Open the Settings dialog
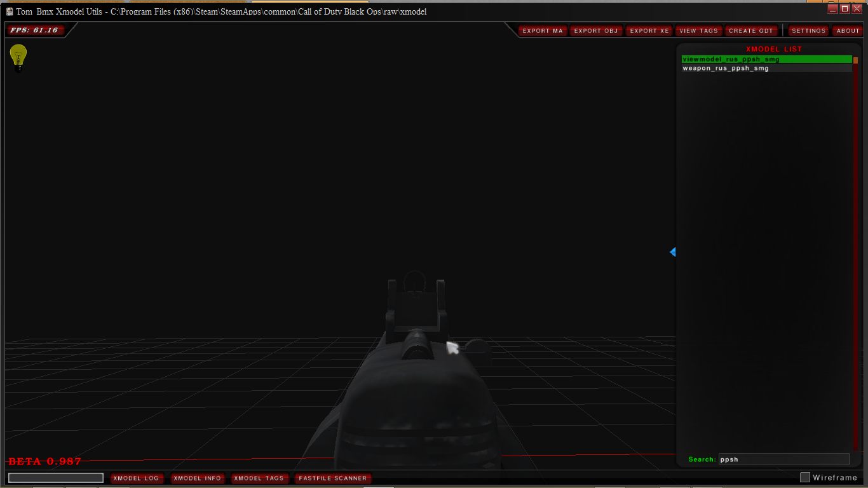 808,30
